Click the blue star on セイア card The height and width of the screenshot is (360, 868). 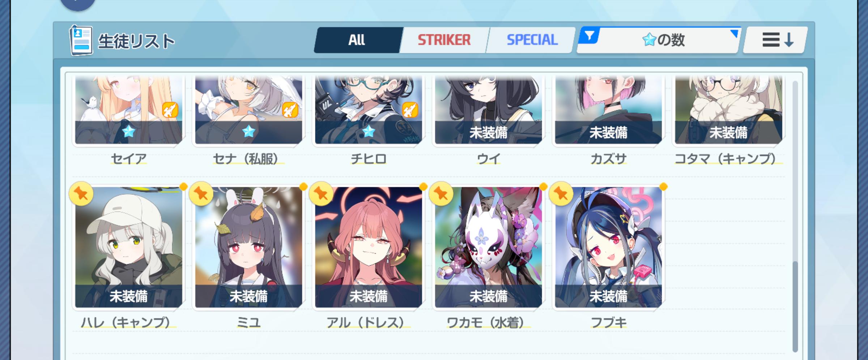(129, 132)
